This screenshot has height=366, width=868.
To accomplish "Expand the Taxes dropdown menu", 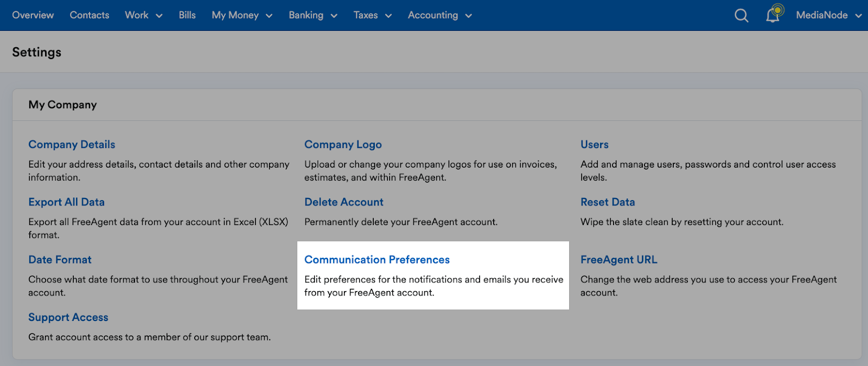I will pos(373,15).
